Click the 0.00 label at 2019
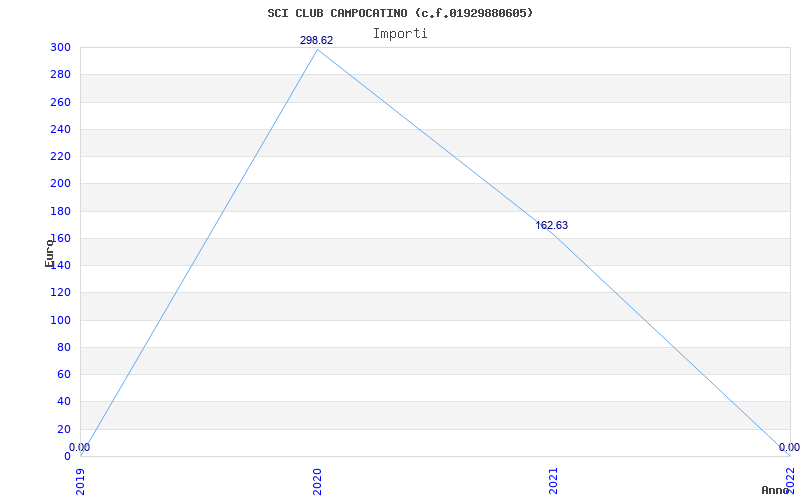This screenshot has height=500, width=800. [x=80, y=447]
